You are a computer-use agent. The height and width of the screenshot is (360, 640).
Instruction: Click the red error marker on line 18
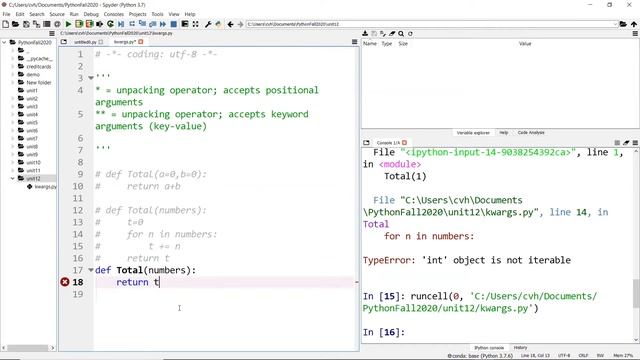64,282
